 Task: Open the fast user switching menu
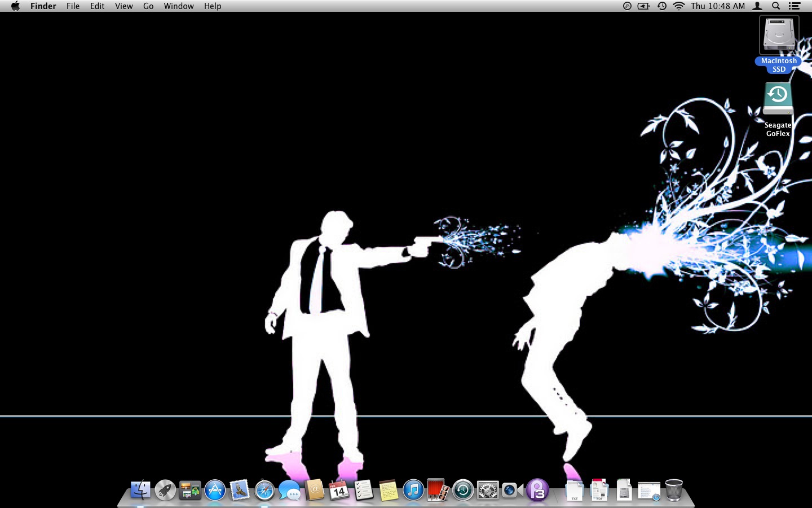(x=758, y=6)
